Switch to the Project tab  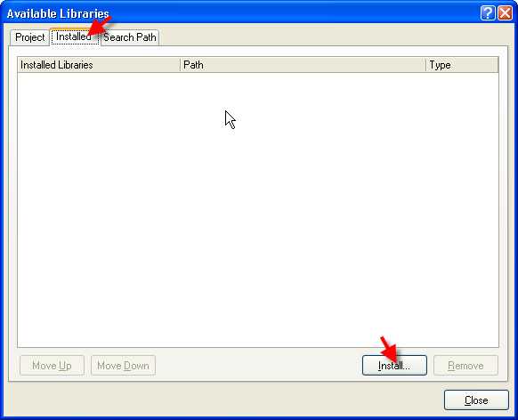(x=29, y=37)
